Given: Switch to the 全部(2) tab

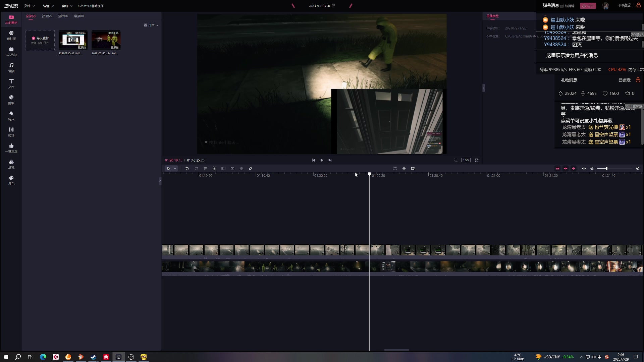Looking at the screenshot, I should pyautogui.click(x=31, y=16).
